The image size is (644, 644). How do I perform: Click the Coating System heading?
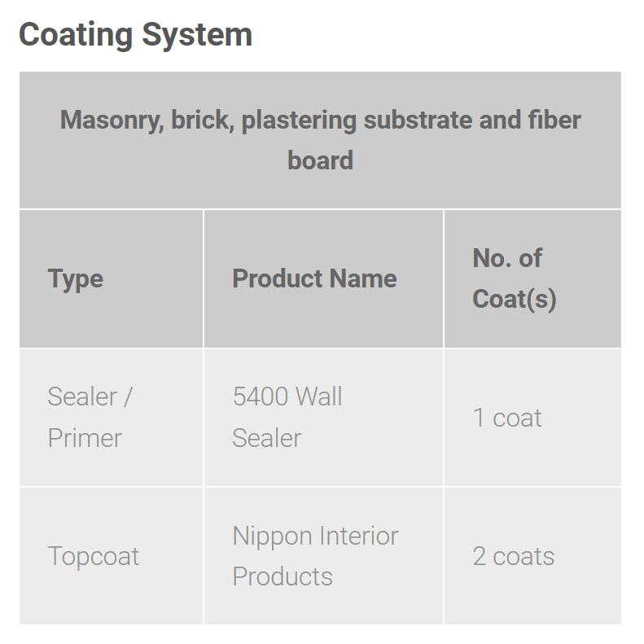click(x=135, y=35)
